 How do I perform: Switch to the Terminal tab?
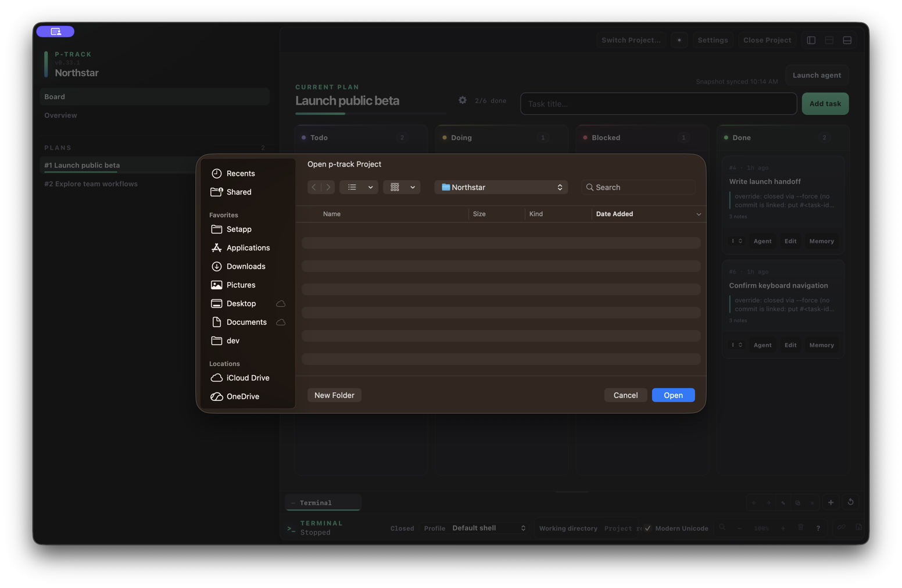point(323,503)
